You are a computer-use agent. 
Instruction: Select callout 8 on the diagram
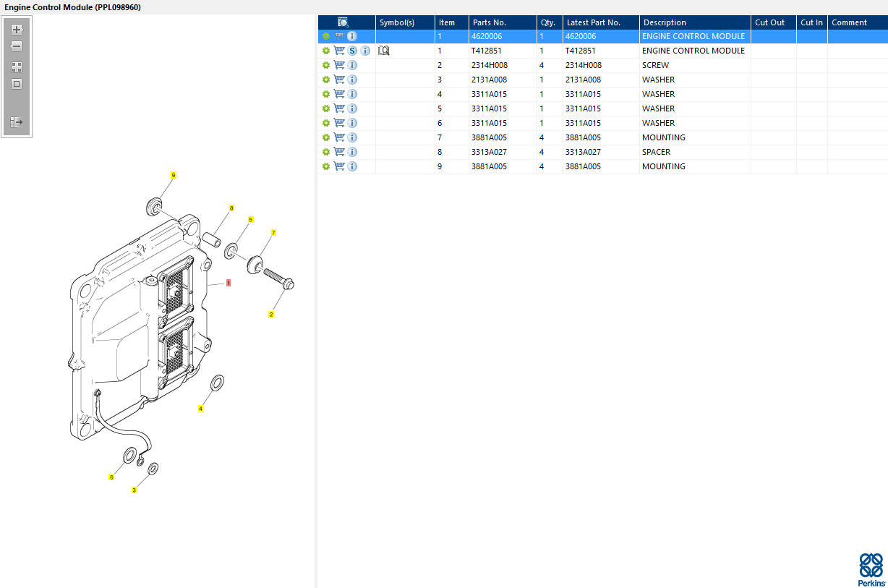[231, 208]
